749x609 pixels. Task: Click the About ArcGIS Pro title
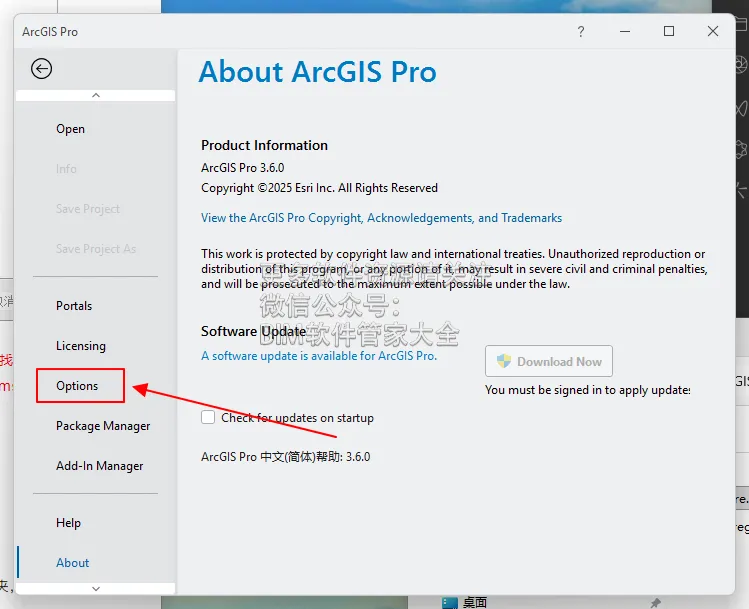coord(318,72)
